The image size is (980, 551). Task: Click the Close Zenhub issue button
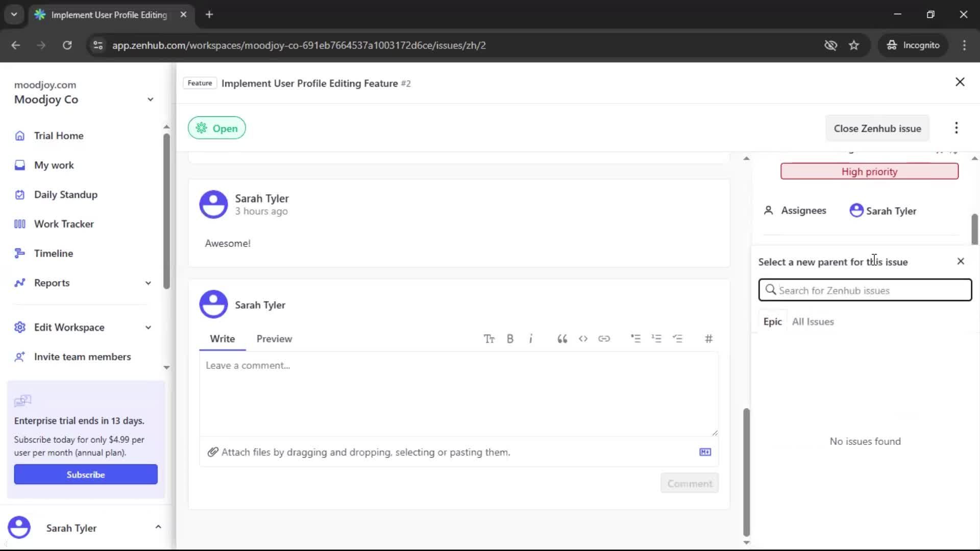(877, 128)
